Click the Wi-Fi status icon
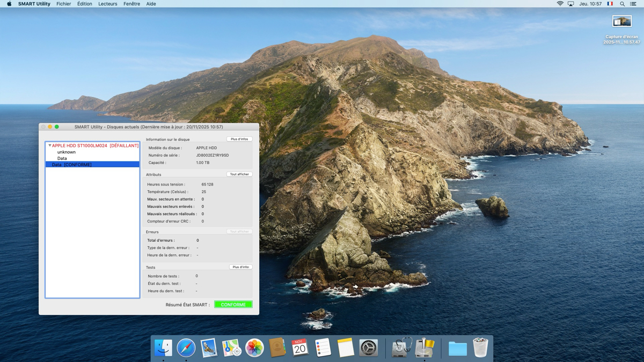644x362 pixels. (x=560, y=4)
